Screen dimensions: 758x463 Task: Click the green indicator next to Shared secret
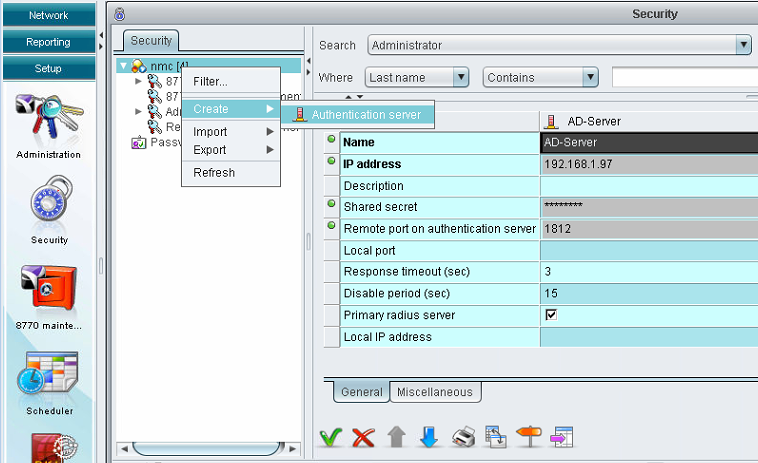[x=331, y=203]
